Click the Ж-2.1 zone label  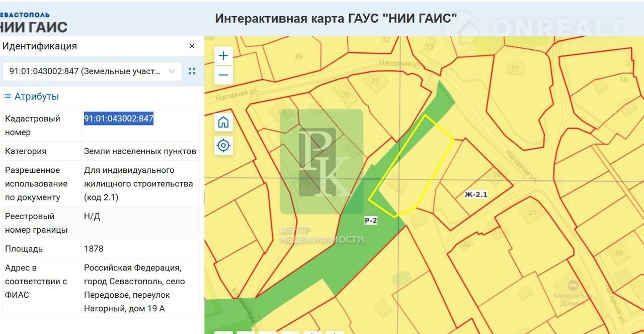point(475,194)
